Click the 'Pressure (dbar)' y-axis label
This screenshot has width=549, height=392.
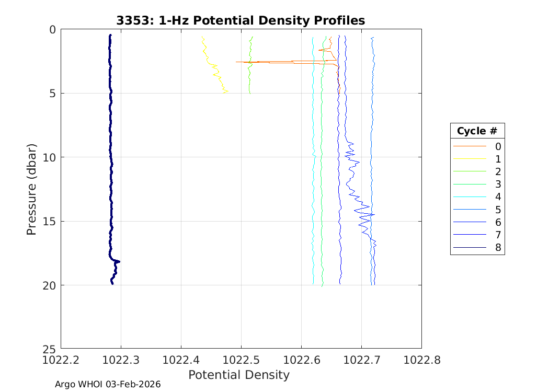(x=32, y=189)
